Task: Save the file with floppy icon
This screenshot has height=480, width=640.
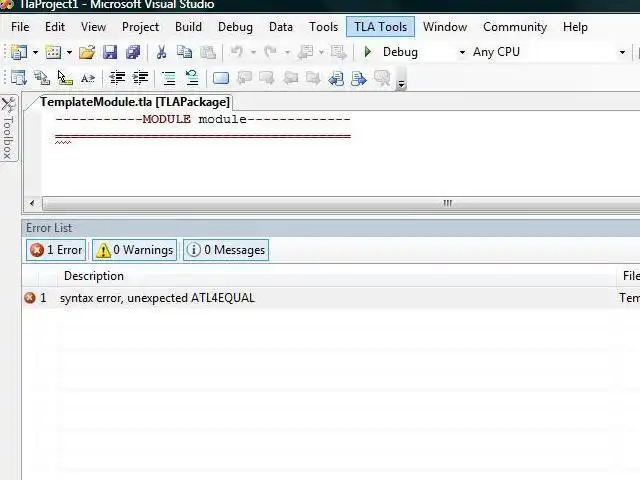Action: (110, 52)
